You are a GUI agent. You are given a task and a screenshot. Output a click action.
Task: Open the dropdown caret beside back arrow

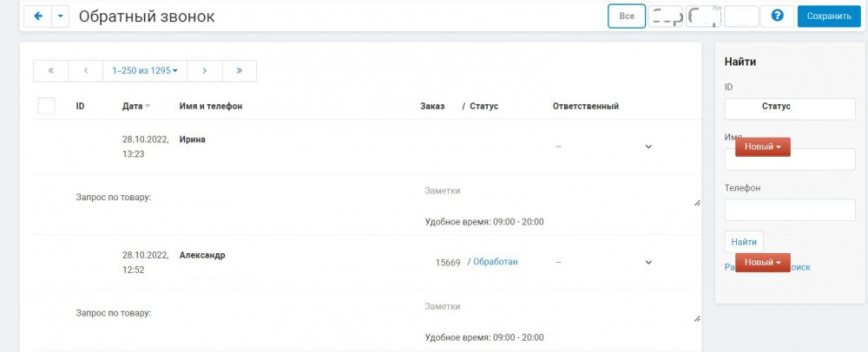point(60,16)
